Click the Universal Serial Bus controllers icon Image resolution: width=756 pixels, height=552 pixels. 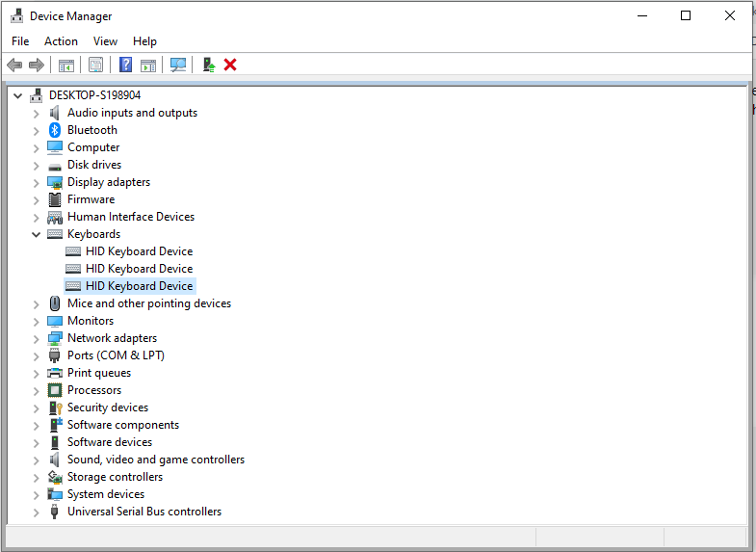click(x=55, y=512)
